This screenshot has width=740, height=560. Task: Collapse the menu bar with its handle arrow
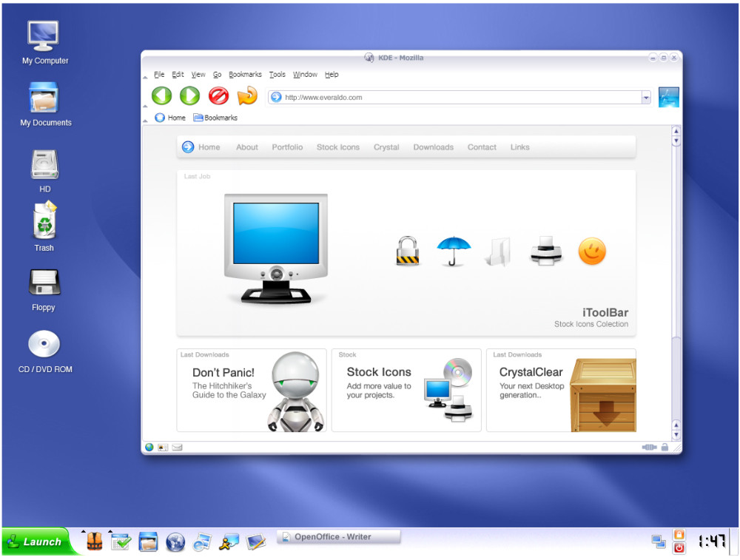(x=145, y=77)
